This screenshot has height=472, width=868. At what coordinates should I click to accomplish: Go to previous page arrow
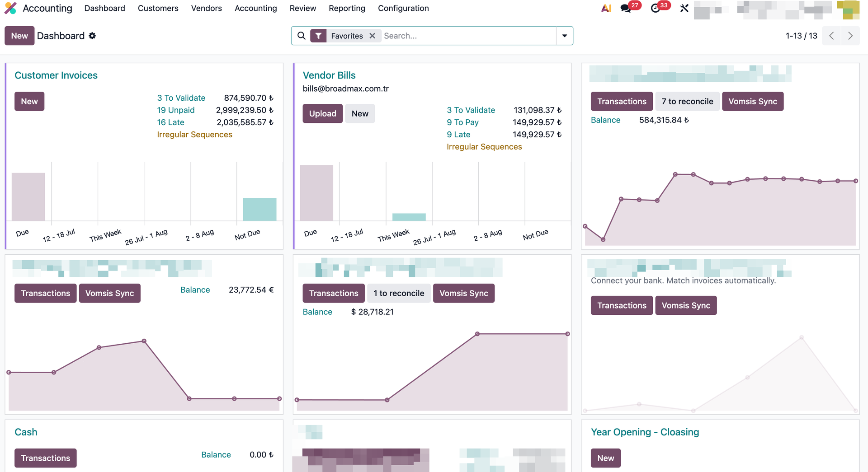[x=832, y=36]
